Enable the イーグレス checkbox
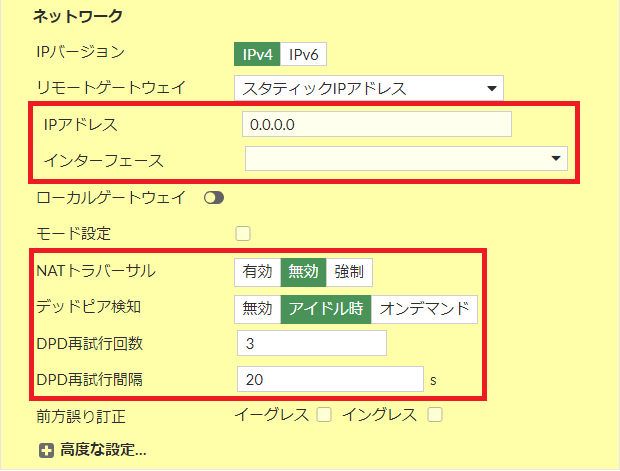The image size is (620, 471). tap(324, 415)
